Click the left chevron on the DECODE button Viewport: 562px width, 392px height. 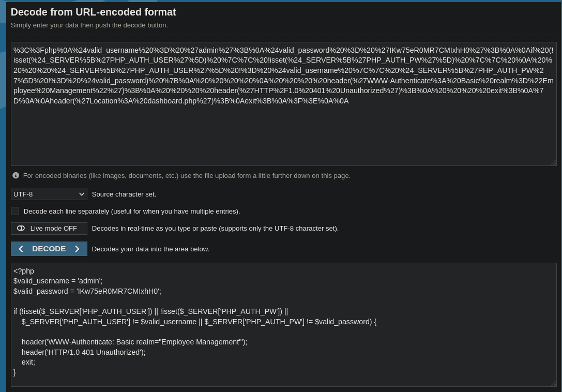pyautogui.click(x=21, y=249)
